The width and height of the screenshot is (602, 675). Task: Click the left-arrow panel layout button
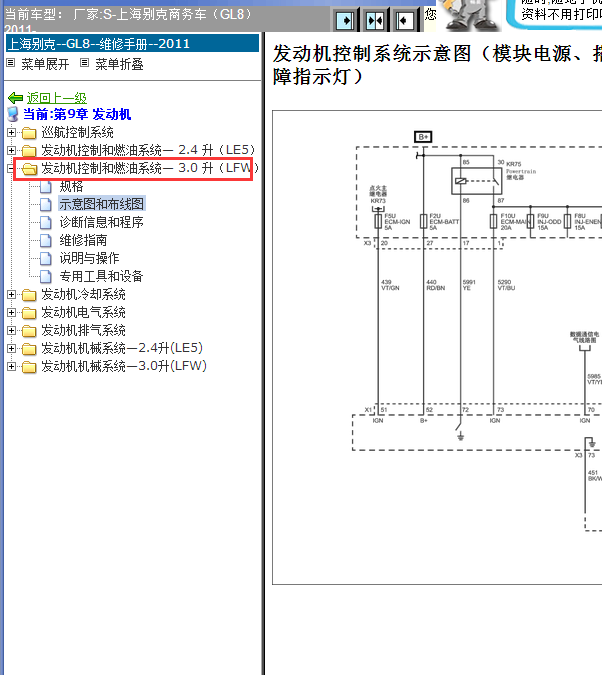coord(405,20)
